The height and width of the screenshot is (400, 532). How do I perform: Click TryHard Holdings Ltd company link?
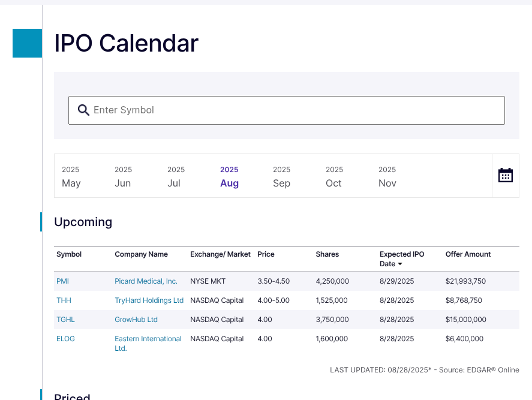tap(149, 300)
